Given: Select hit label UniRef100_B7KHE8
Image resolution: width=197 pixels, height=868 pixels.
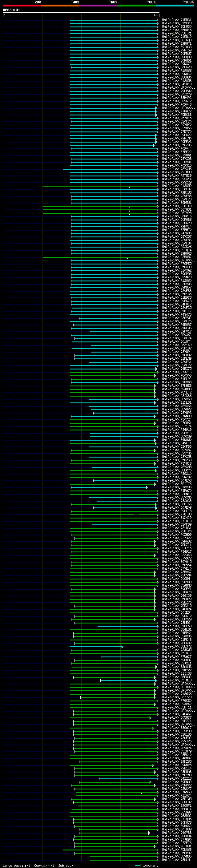Looking at the screenshot, I should [x=177, y=386].
